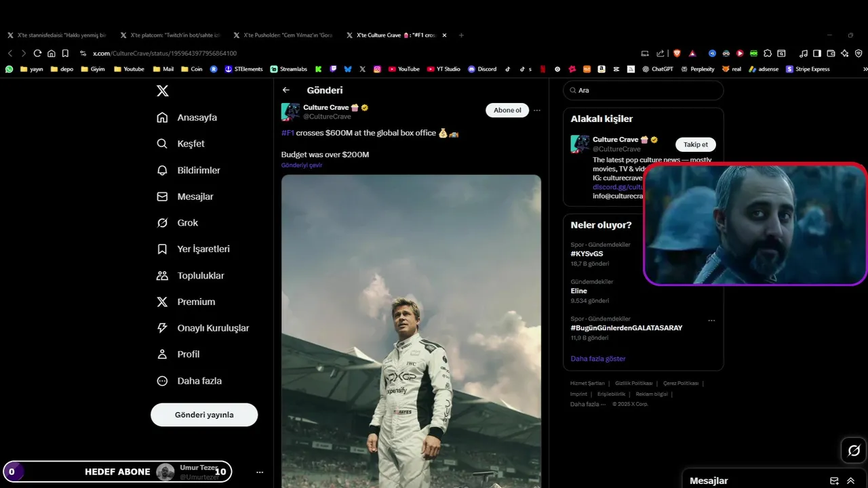Click the Takip et button for Culture Crave
Viewport: 868px width, 488px height.
(696, 144)
